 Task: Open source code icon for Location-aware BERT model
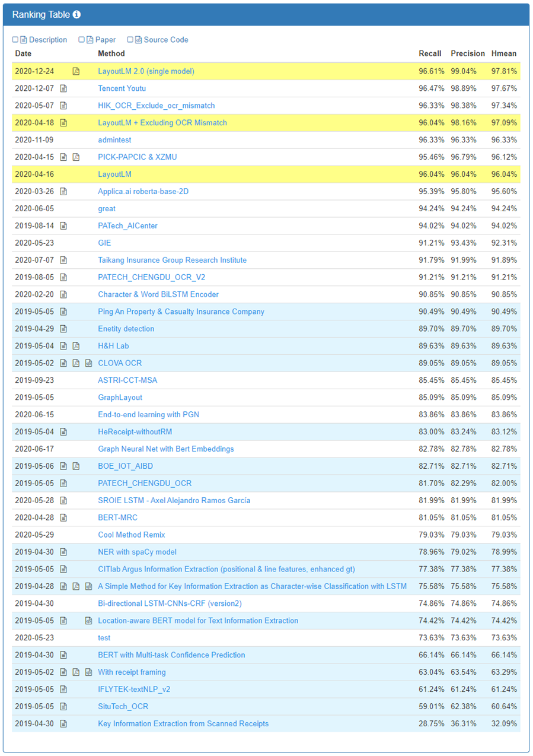tap(88, 621)
